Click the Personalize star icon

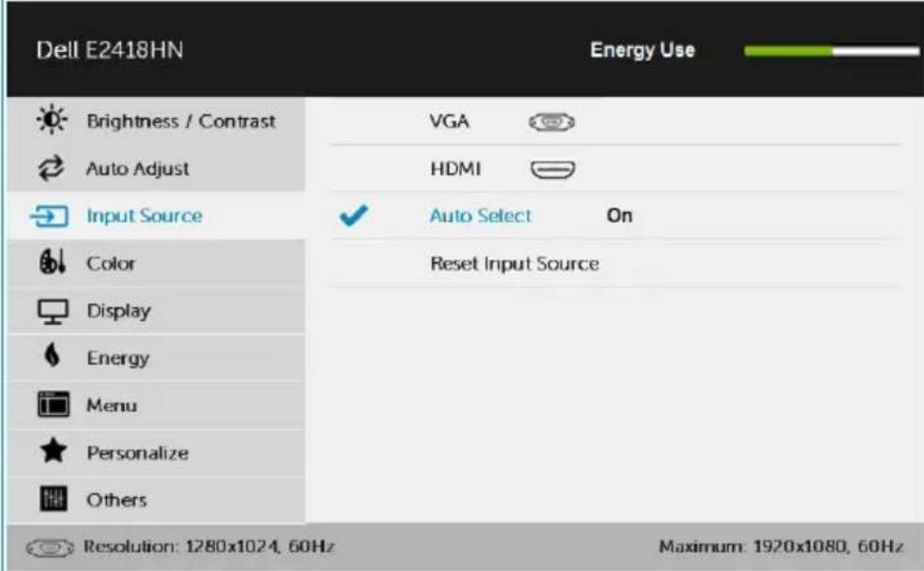pos(53,451)
